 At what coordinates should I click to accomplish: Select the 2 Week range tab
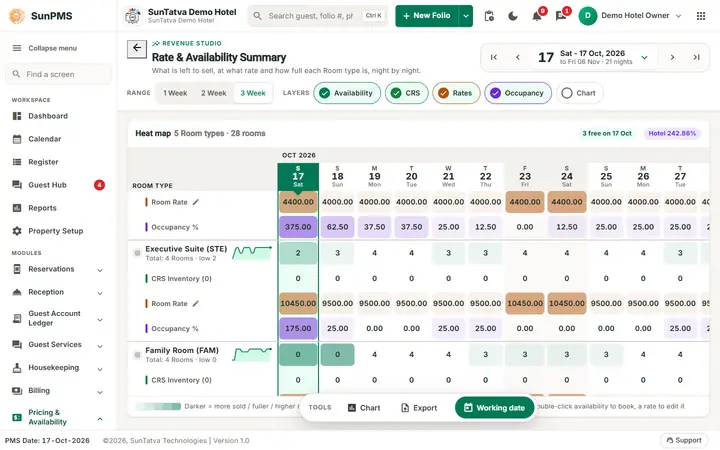214,93
